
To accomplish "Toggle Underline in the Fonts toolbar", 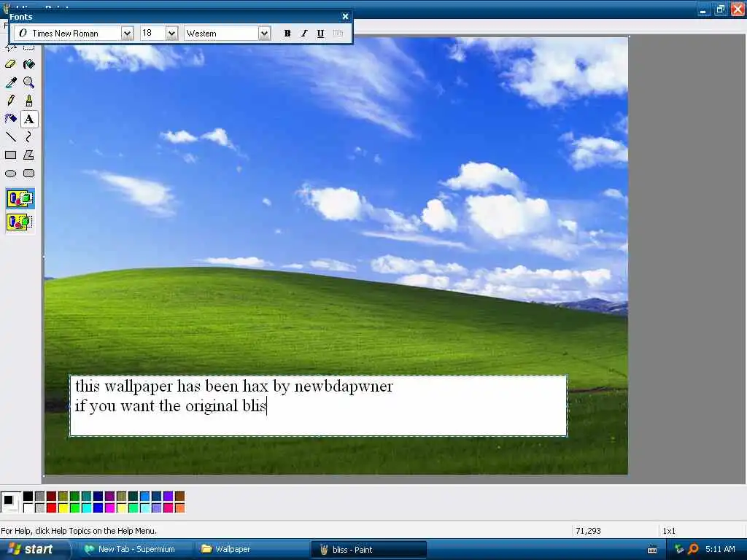I will [x=321, y=34].
